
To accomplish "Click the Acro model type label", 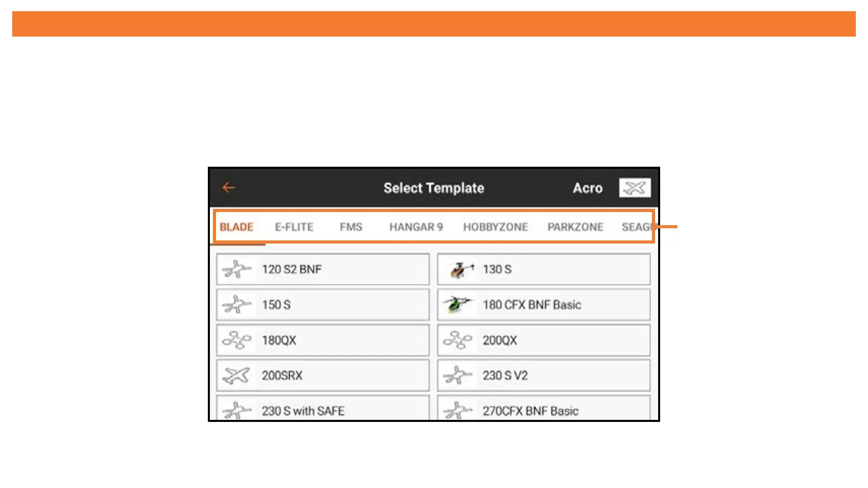I will tap(588, 188).
